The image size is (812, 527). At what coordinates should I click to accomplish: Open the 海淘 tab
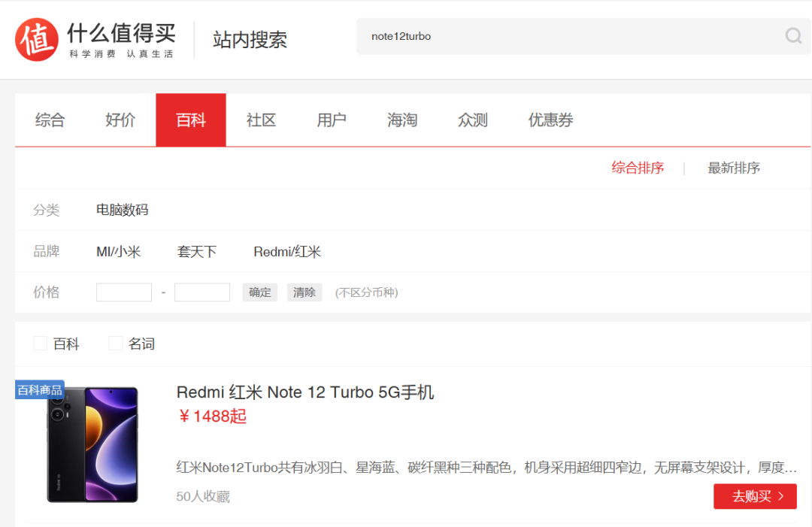[x=402, y=120]
